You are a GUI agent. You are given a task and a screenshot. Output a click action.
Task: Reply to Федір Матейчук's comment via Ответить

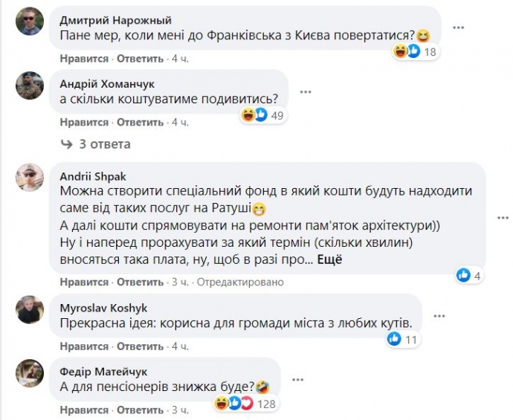click(140, 410)
